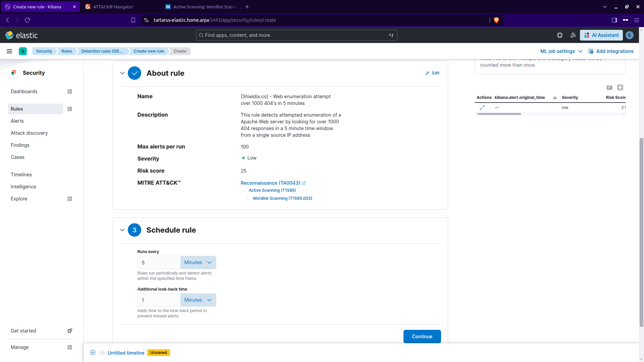The height and width of the screenshot is (362, 644).
Task: Open Alerts in Security sidebar
Action: [17, 121]
